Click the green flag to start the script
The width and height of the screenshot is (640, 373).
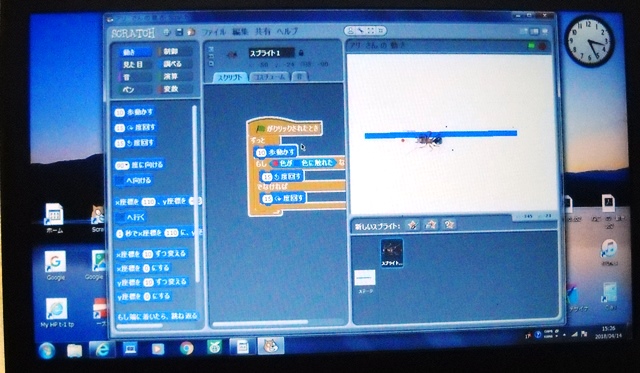(531, 46)
